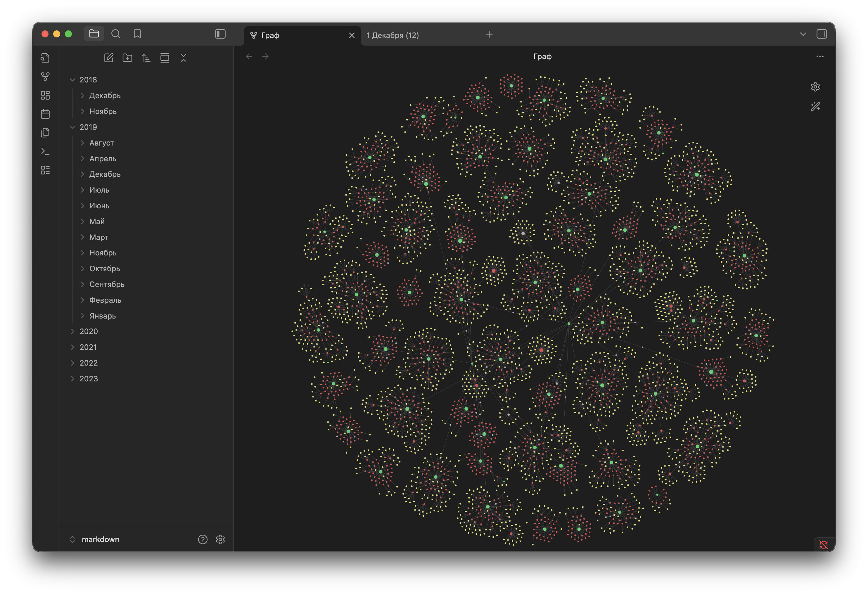Switch to the 1 Декабря (12) tab
The width and height of the screenshot is (868, 595).
[x=392, y=35]
